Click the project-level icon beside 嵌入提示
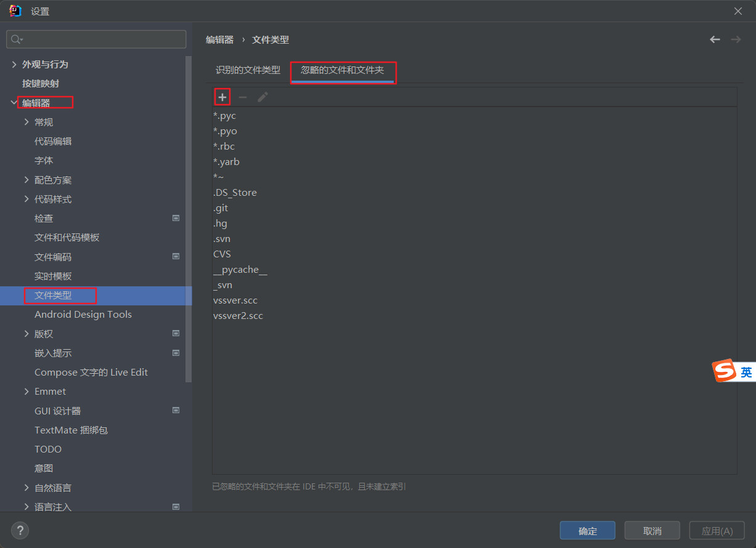The width and height of the screenshot is (756, 548). coord(176,353)
